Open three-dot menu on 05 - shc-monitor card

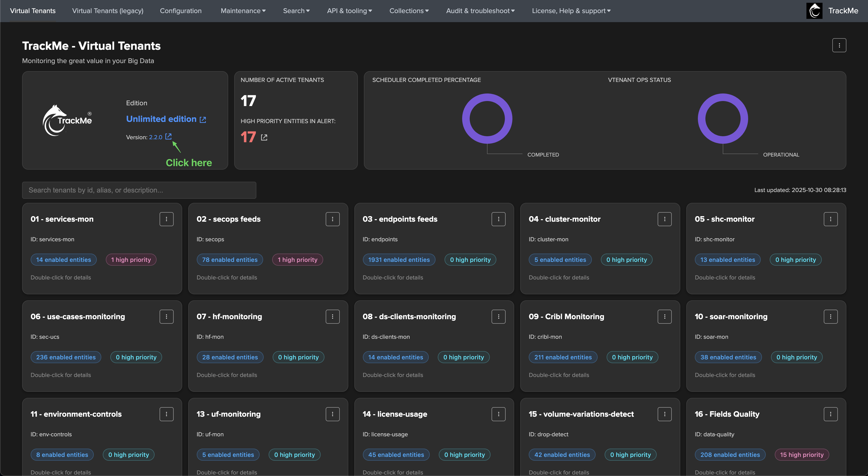tap(830, 219)
